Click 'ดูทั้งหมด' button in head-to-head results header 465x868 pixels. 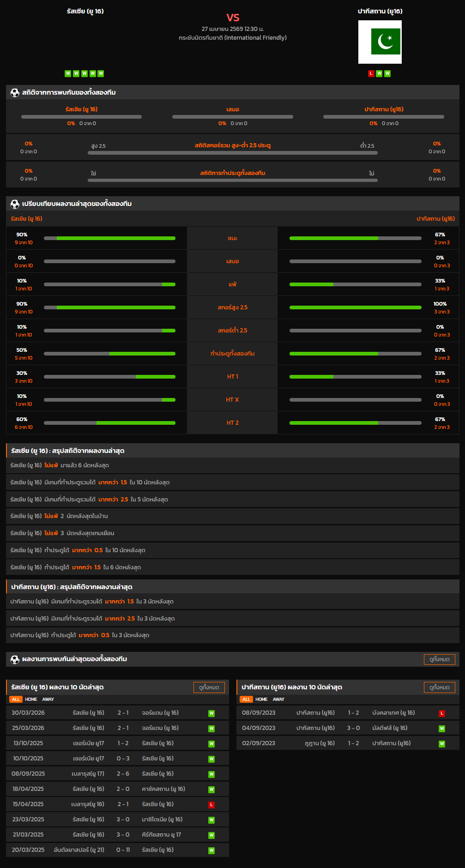[439, 659]
